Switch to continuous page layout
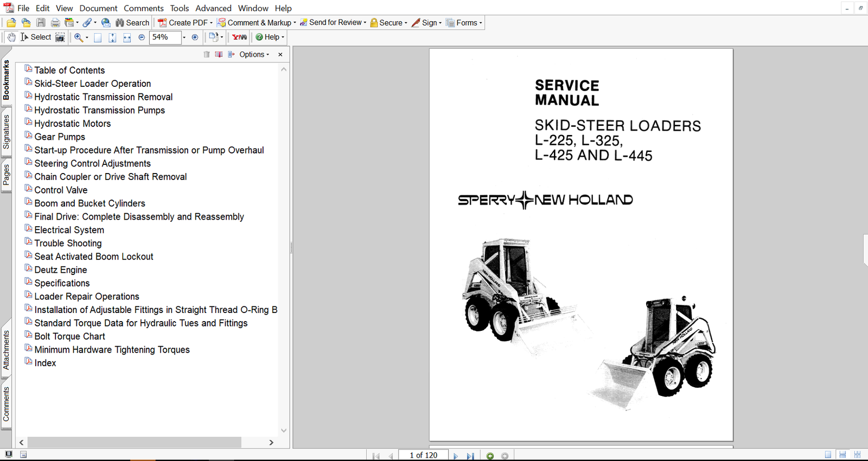Screen dimensions: 868x461 [x=843, y=455]
